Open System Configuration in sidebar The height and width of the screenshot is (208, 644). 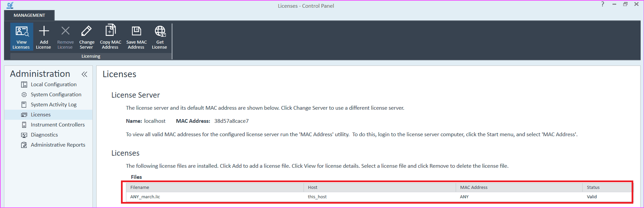[x=56, y=95]
